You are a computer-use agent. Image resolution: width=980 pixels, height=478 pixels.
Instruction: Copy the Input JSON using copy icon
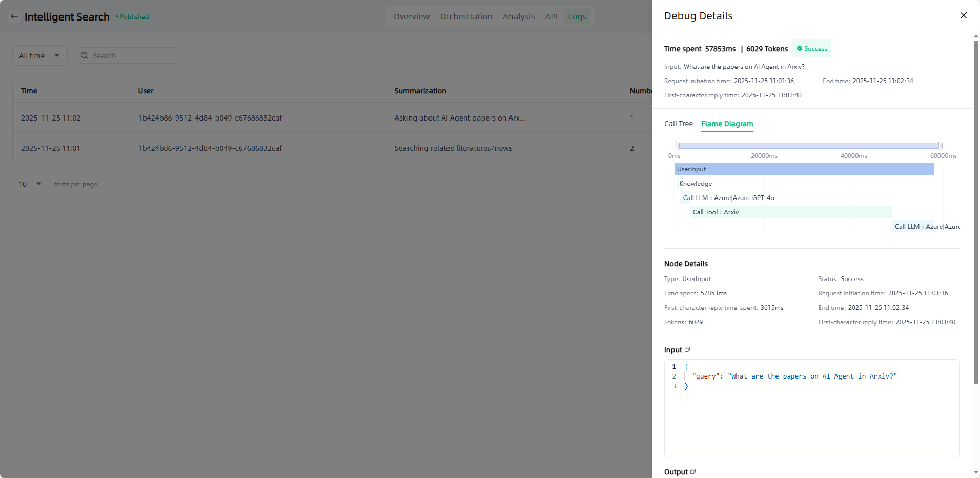[x=687, y=349]
